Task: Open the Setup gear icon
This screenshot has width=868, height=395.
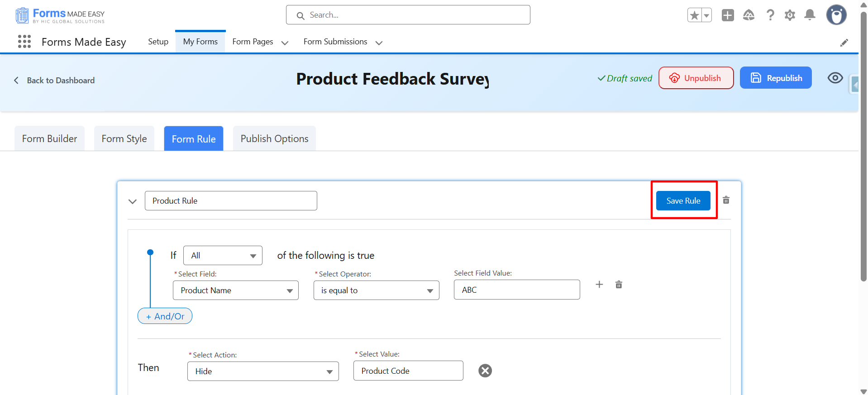Action: click(790, 15)
